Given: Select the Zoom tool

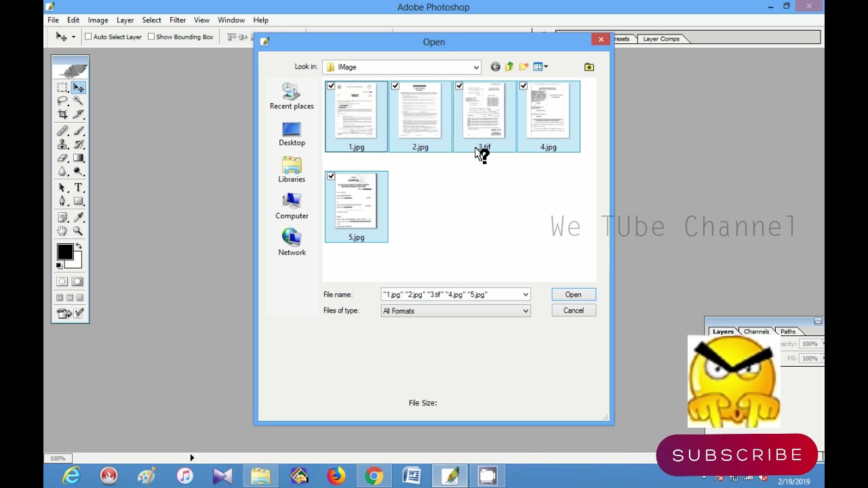Looking at the screenshot, I should click(79, 231).
